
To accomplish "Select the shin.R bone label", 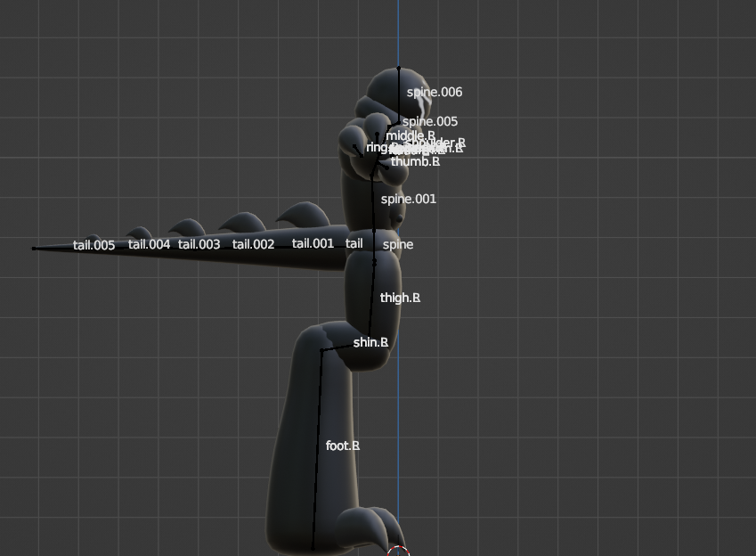I will [x=370, y=343].
